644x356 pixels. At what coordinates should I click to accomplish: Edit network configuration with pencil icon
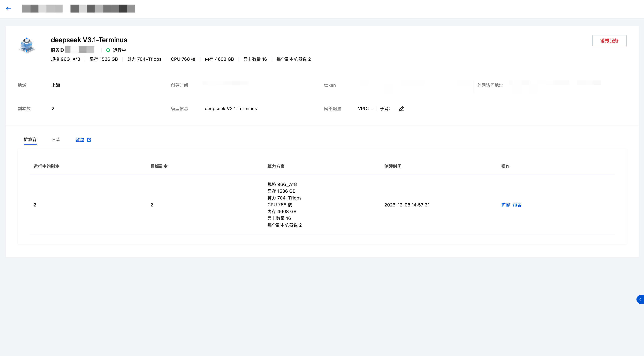coord(402,109)
